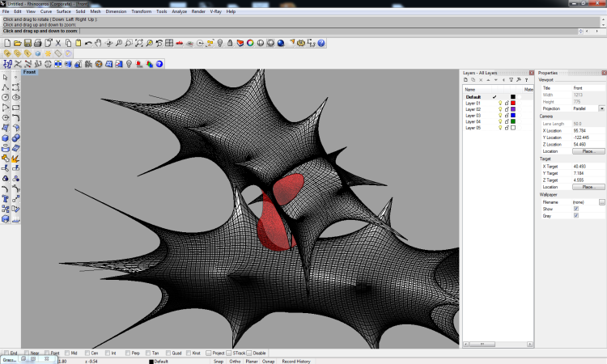Uncheck the Wallpaper Gray checkbox
This screenshot has height=364, width=607.
575,216
